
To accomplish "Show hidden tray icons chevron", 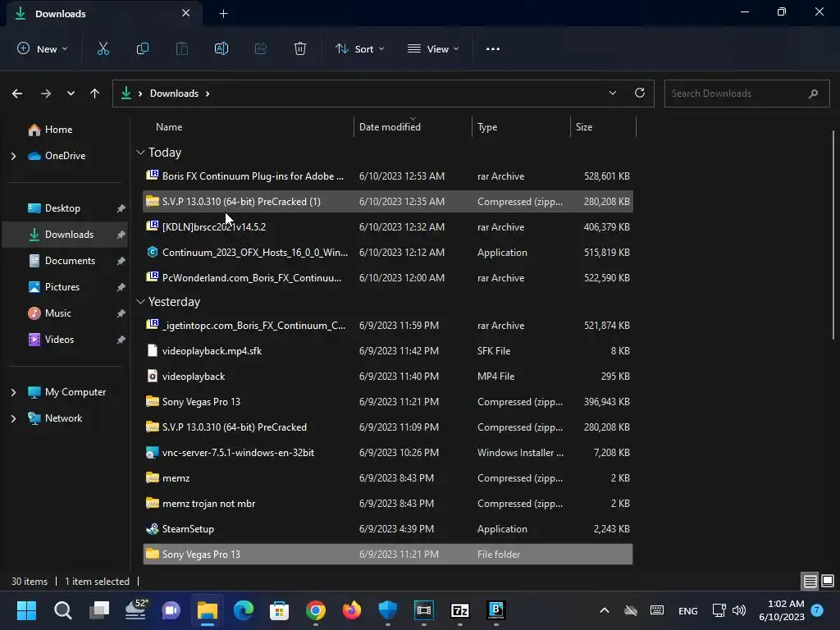I will click(x=605, y=610).
